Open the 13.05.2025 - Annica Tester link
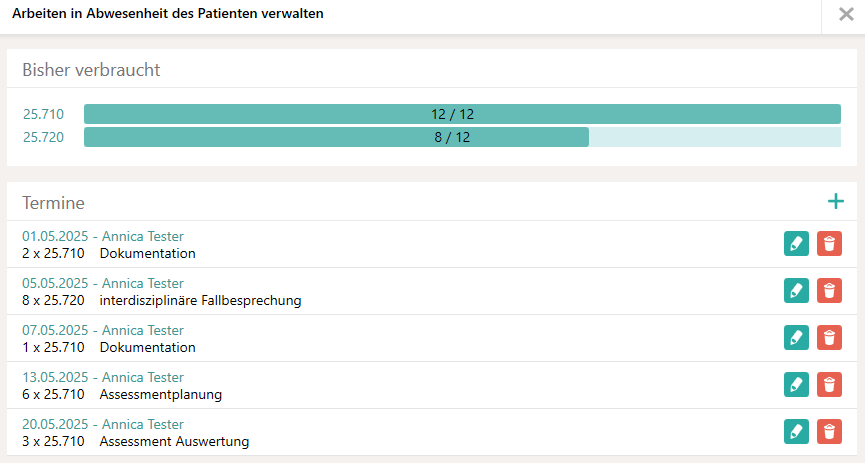This screenshot has height=463, width=865. click(x=103, y=377)
